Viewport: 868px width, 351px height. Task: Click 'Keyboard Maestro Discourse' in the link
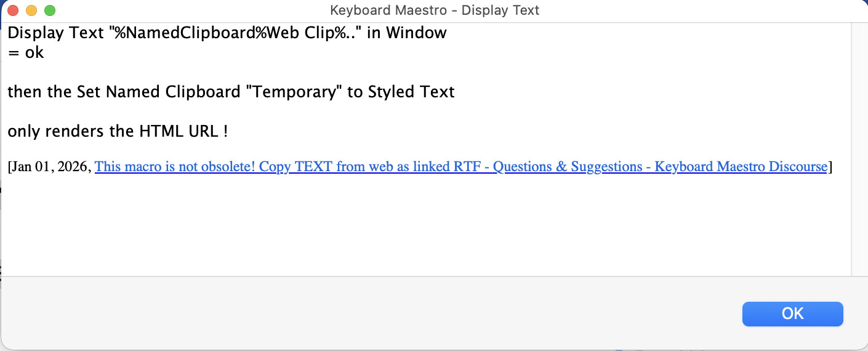point(741,167)
